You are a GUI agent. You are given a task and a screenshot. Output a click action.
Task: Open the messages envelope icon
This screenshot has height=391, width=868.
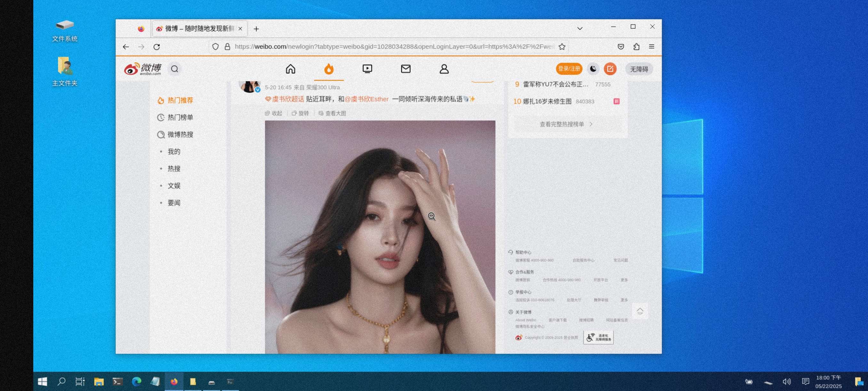click(406, 69)
